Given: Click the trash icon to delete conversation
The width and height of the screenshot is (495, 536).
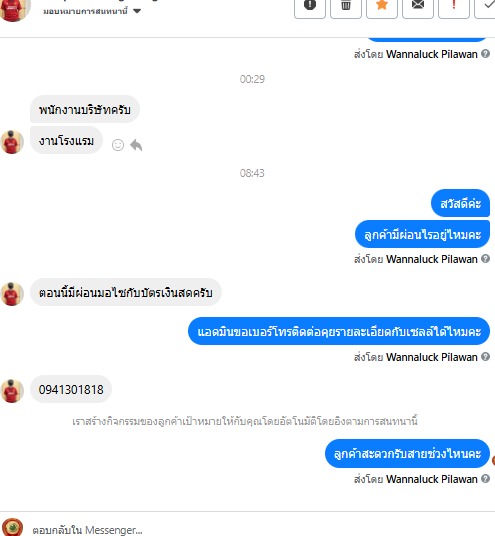Looking at the screenshot, I should [x=346, y=6].
